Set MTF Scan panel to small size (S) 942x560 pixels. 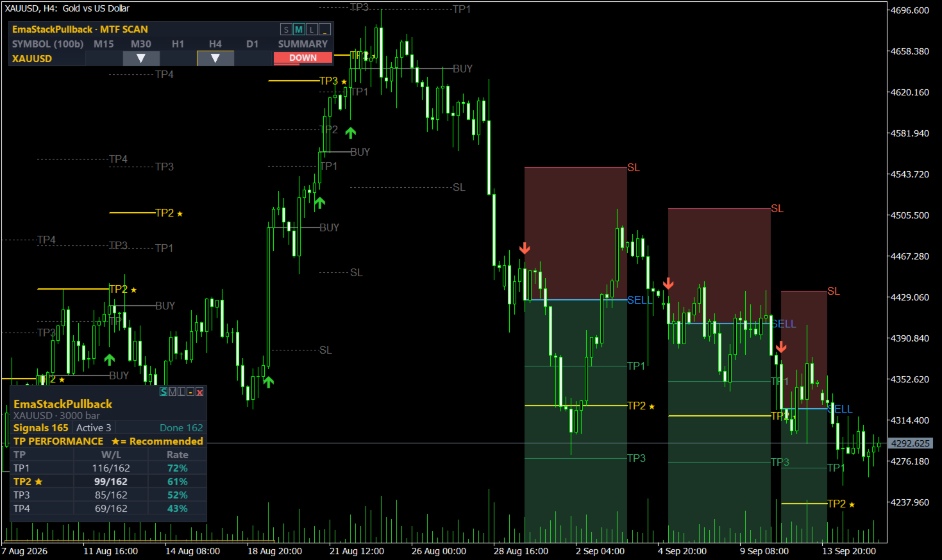[286, 29]
